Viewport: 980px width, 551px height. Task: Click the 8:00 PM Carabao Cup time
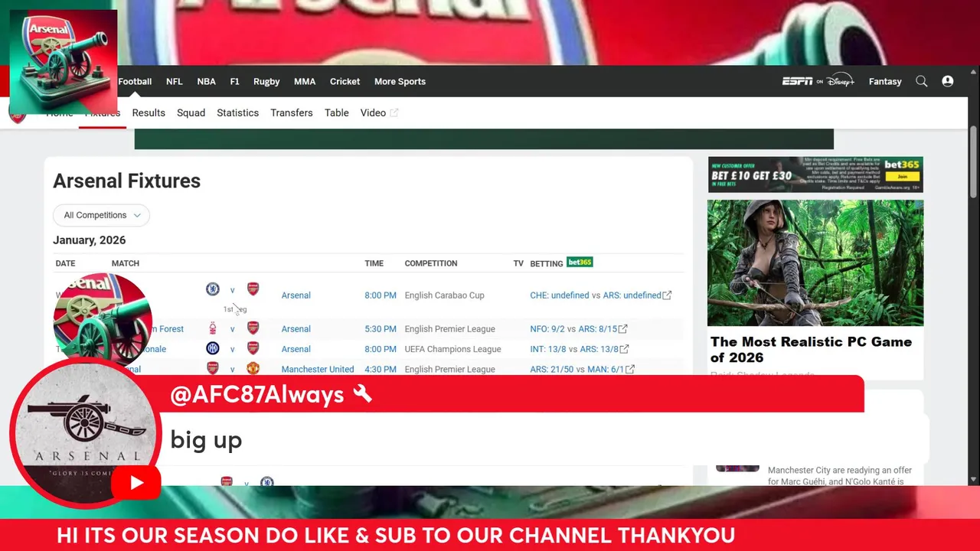coord(381,295)
